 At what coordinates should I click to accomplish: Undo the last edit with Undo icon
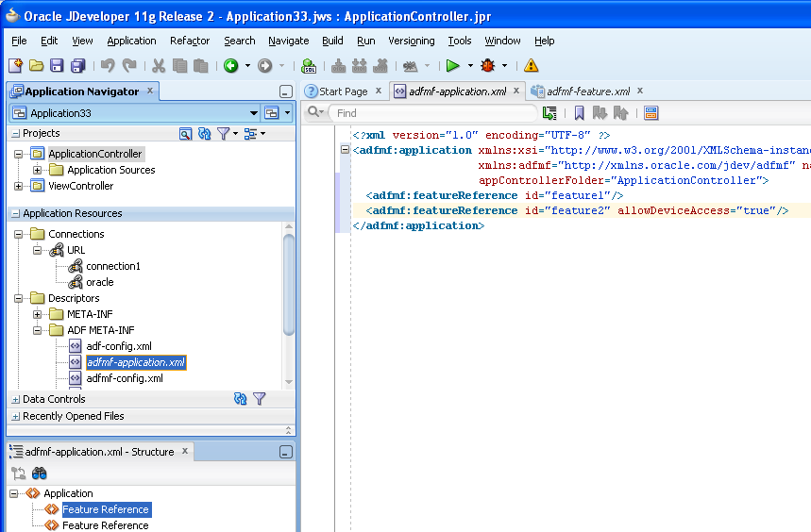coord(108,66)
